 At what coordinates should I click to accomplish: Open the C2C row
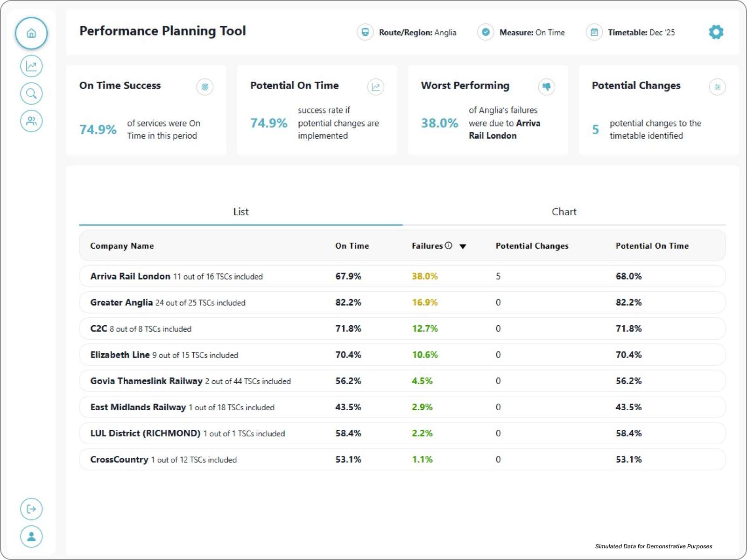(x=402, y=329)
